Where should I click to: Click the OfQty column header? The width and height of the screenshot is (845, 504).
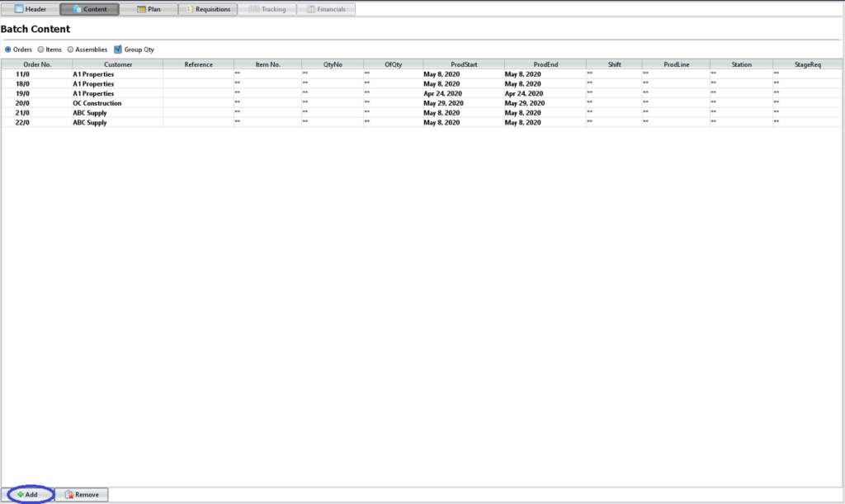pyautogui.click(x=394, y=64)
